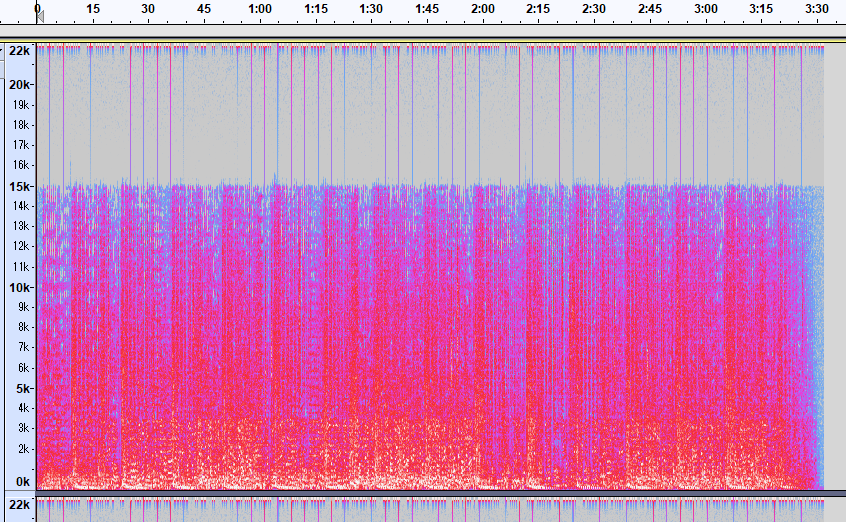Click the 20k label on the frequency scale
This screenshot has height=522, width=846.
click(19, 85)
